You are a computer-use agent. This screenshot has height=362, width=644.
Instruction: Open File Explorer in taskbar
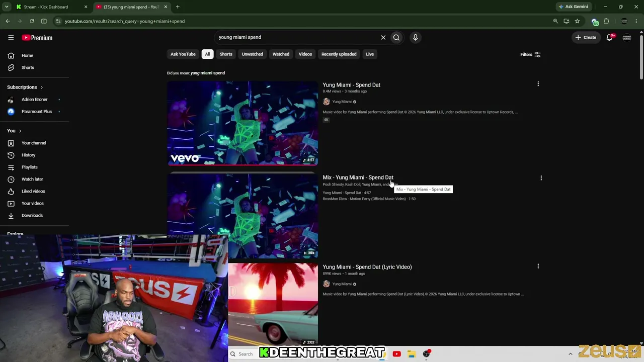[x=411, y=354]
